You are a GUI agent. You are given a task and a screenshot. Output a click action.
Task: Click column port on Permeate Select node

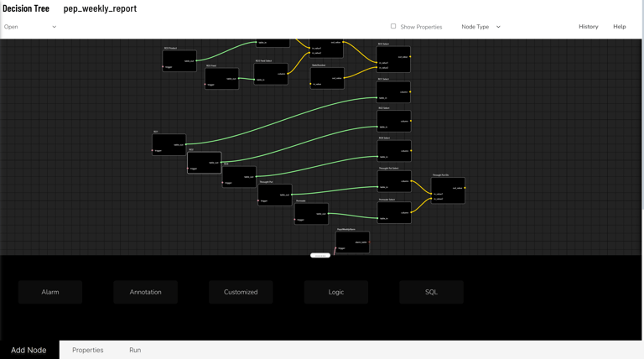411,212
